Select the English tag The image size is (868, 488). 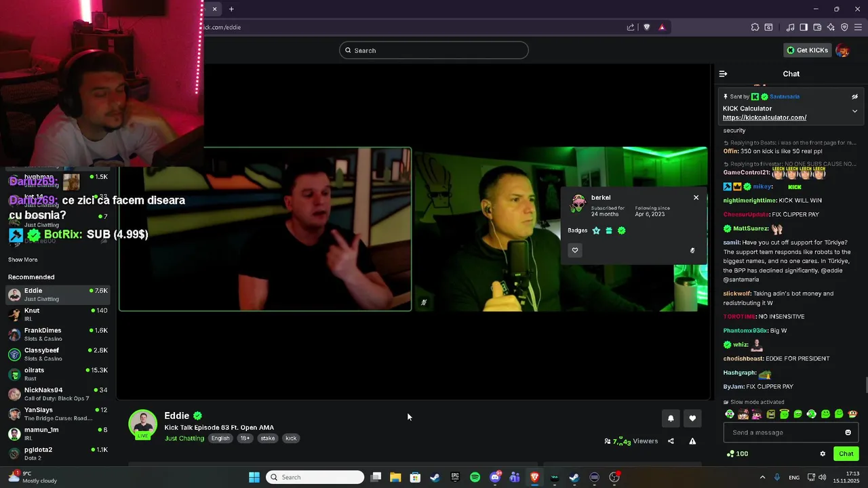(x=220, y=439)
